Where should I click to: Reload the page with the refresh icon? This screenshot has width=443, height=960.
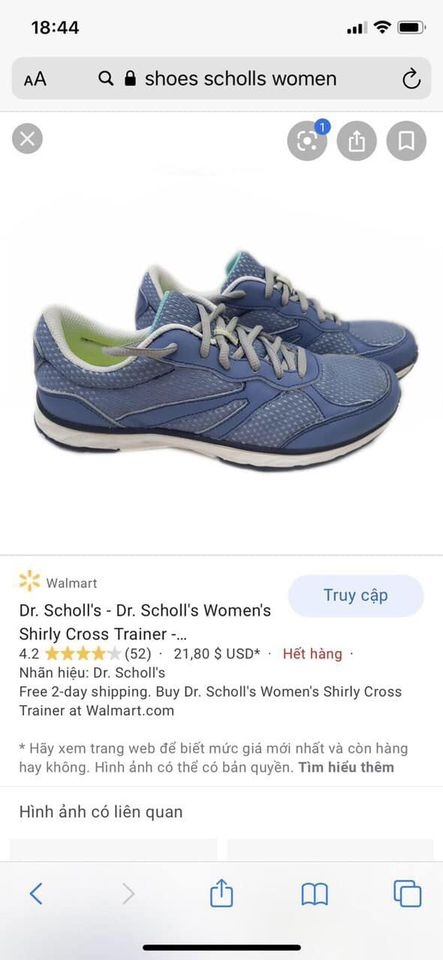coord(411,79)
